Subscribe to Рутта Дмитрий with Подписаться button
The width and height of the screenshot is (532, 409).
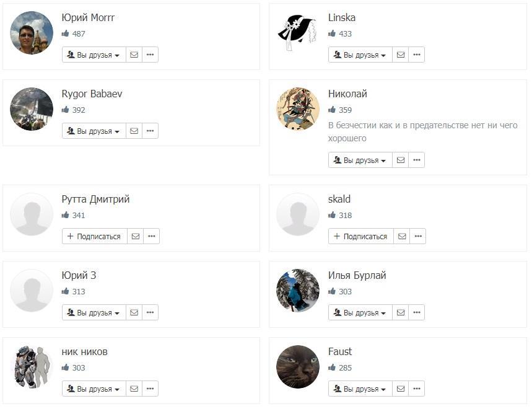click(x=94, y=236)
